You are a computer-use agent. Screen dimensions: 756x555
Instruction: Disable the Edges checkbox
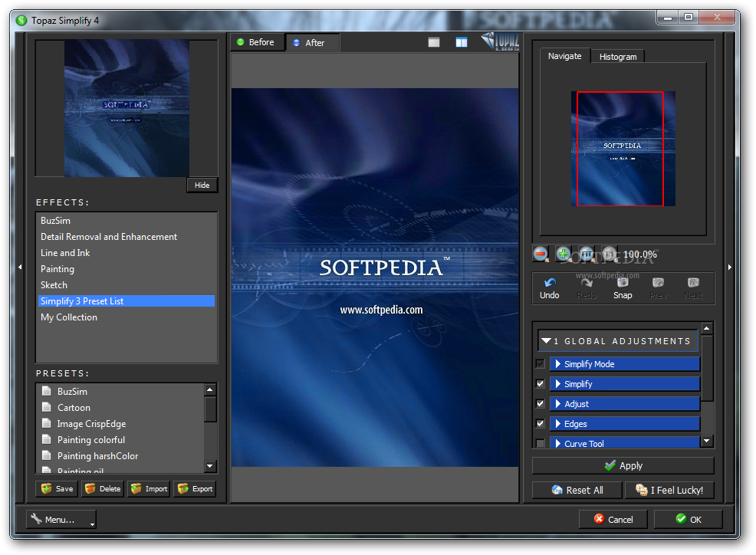[x=540, y=424]
